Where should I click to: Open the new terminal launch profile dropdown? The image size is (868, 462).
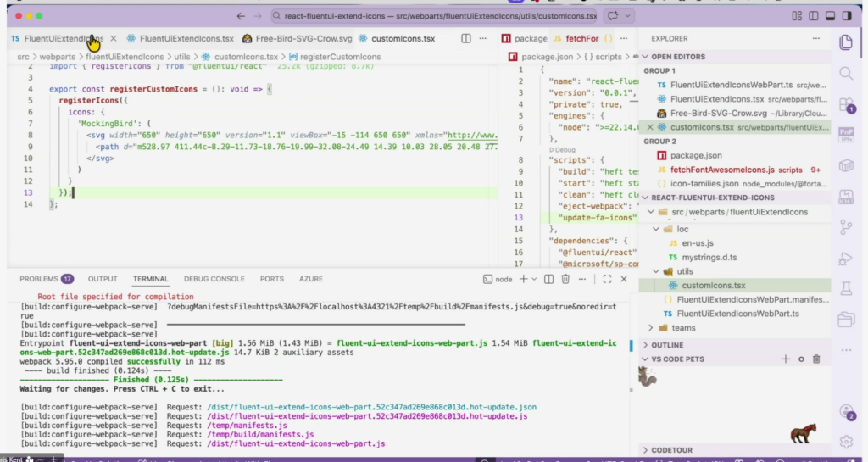[534, 278]
